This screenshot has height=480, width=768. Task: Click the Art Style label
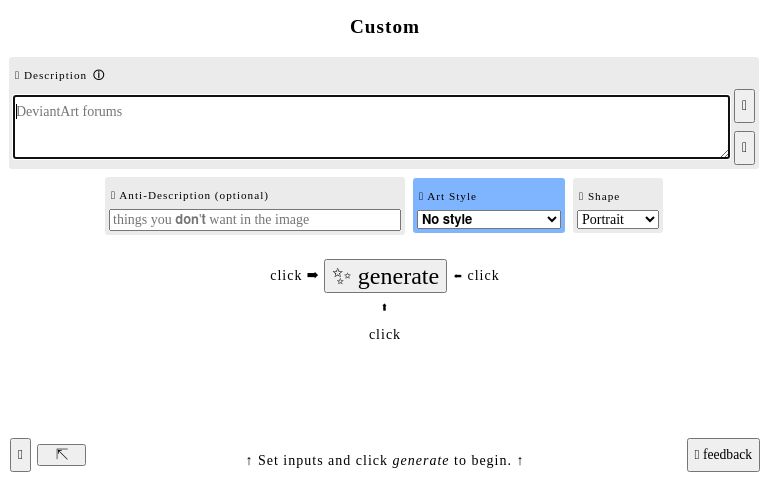point(451,196)
